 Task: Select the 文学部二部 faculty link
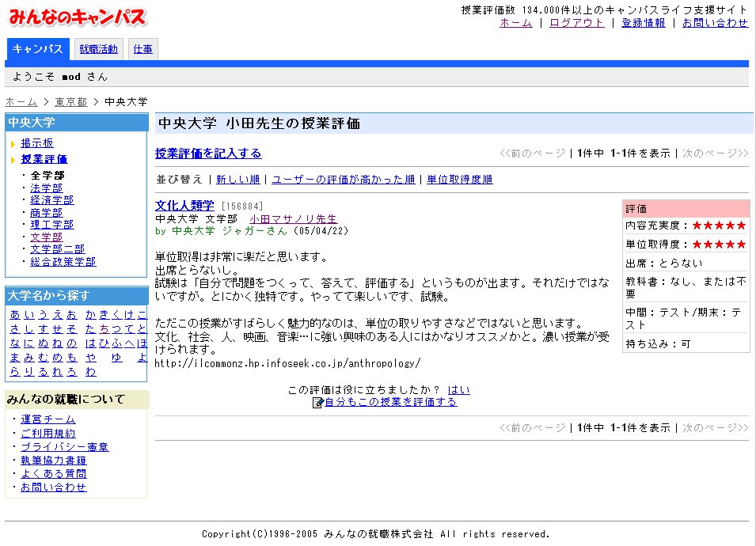[57, 249]
